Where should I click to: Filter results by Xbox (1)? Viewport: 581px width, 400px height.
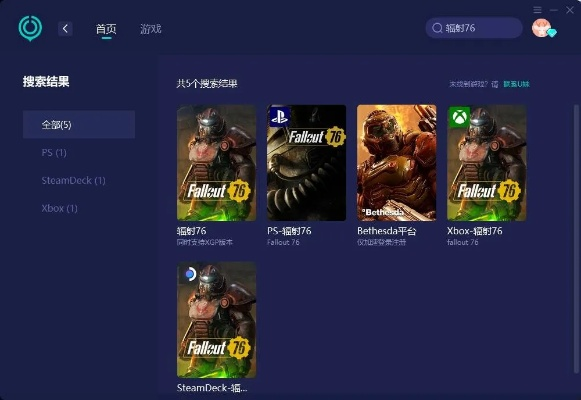tap(59, 208)
